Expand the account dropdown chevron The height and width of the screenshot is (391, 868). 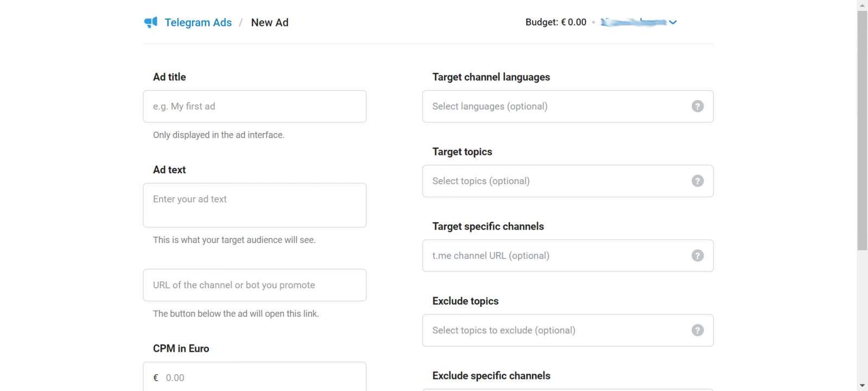pos(673,22)
